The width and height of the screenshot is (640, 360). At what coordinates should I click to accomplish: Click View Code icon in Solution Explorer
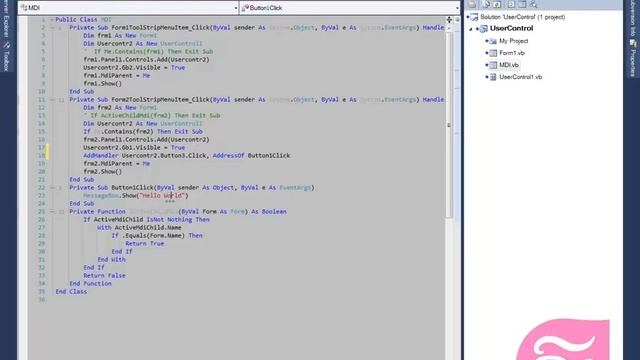pyautogui.click(x=511, y=4)
